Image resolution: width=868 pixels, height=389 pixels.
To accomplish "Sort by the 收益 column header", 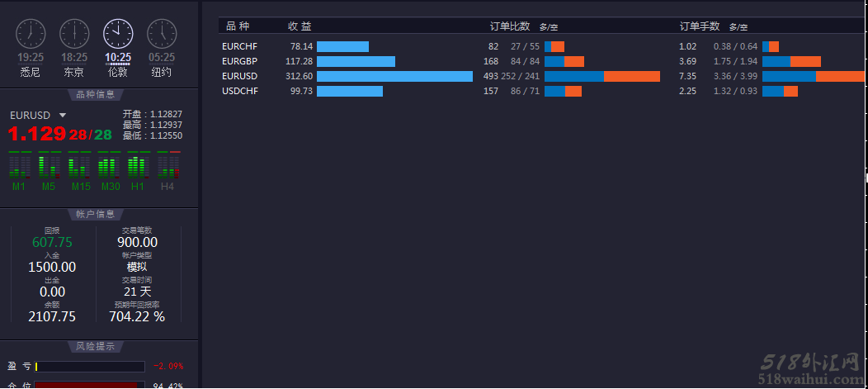I will (300, 26).
